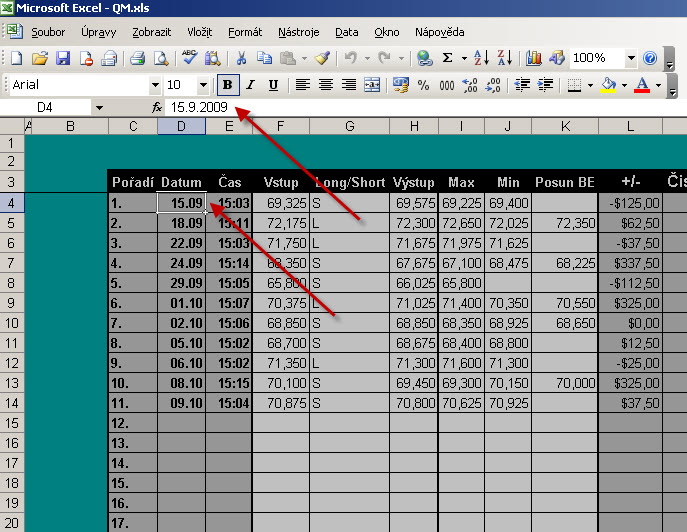Increase indent icon
Image resolution: width=687 pixels, height=532 pixels.
click(545, 85)
